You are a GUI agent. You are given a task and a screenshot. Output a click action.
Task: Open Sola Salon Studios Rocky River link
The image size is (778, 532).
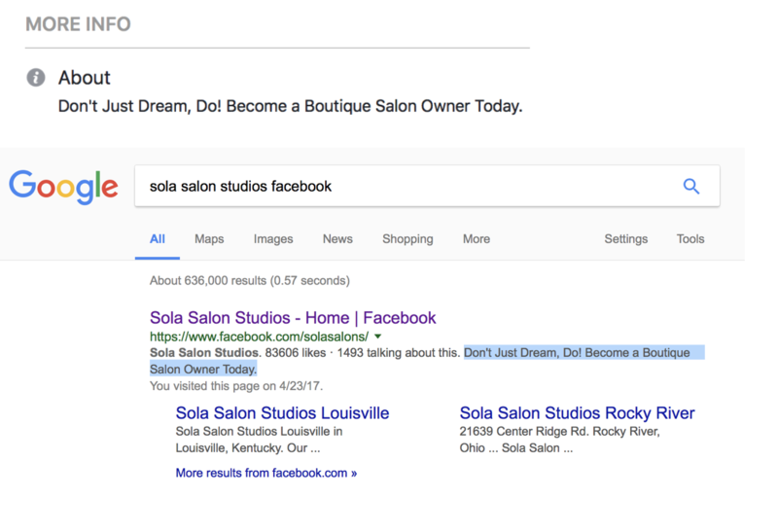point(577,413)
